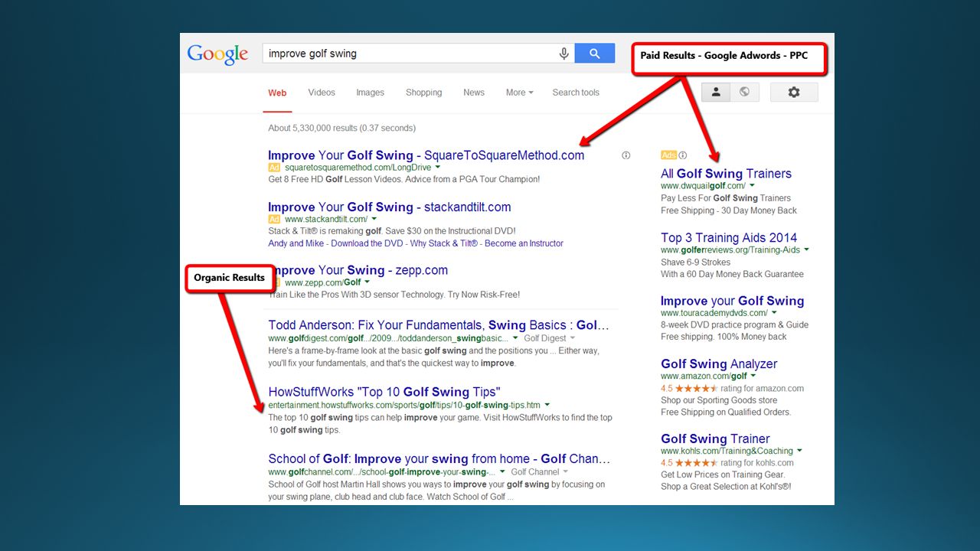Open the Shopping tab

423,93
